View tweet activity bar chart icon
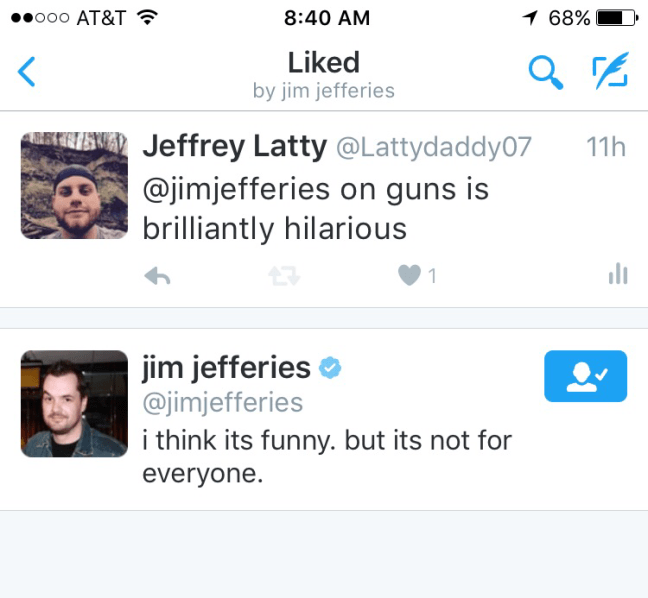 point(618,274)
